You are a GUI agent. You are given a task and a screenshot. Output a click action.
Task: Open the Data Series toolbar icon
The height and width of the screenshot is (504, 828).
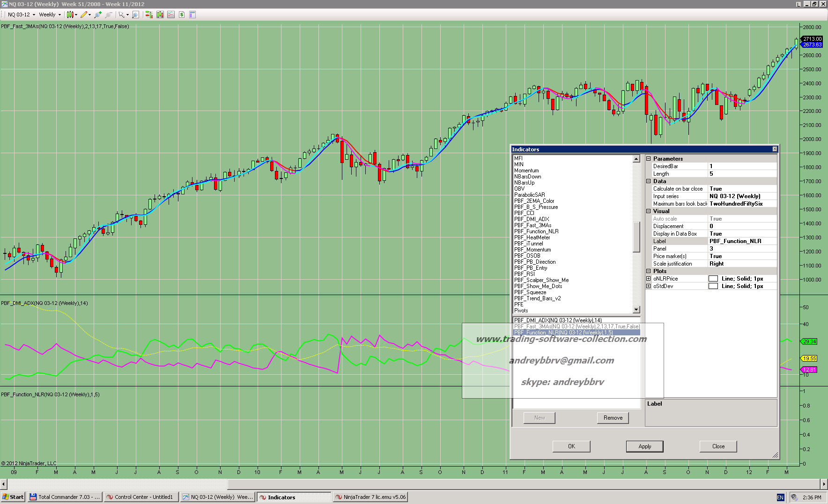click(x=160, y=15)
